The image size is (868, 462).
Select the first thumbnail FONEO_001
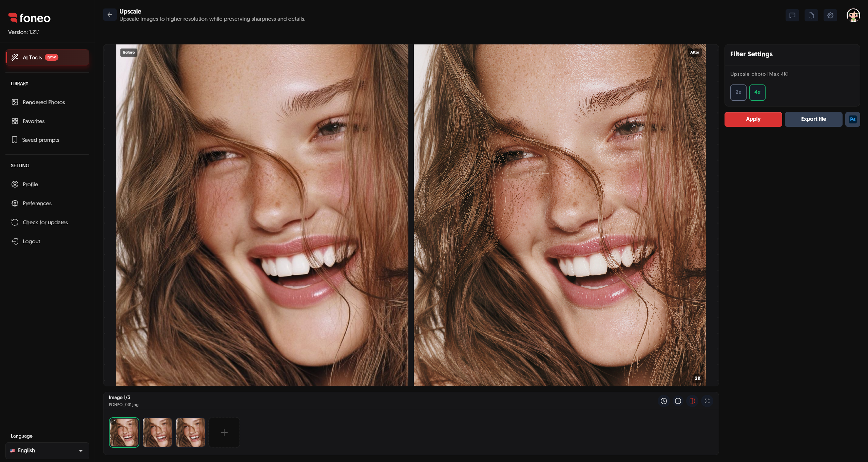point(124,432)
